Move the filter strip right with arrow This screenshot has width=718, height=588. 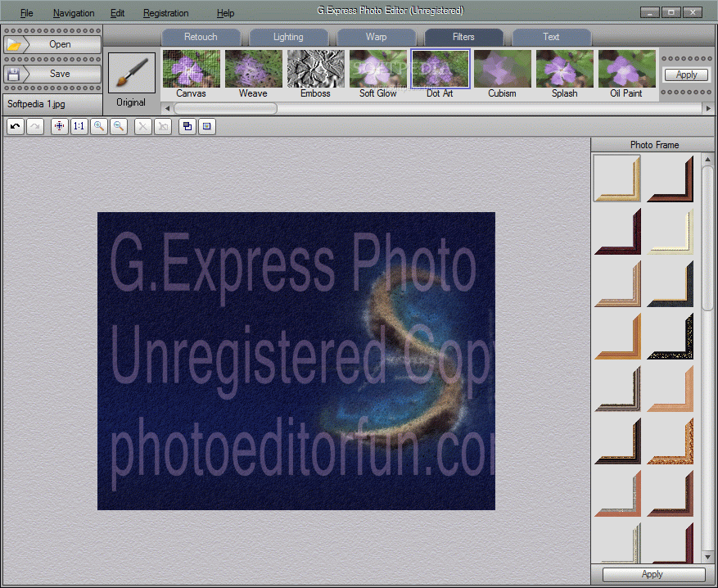click(x=708, y=109)
